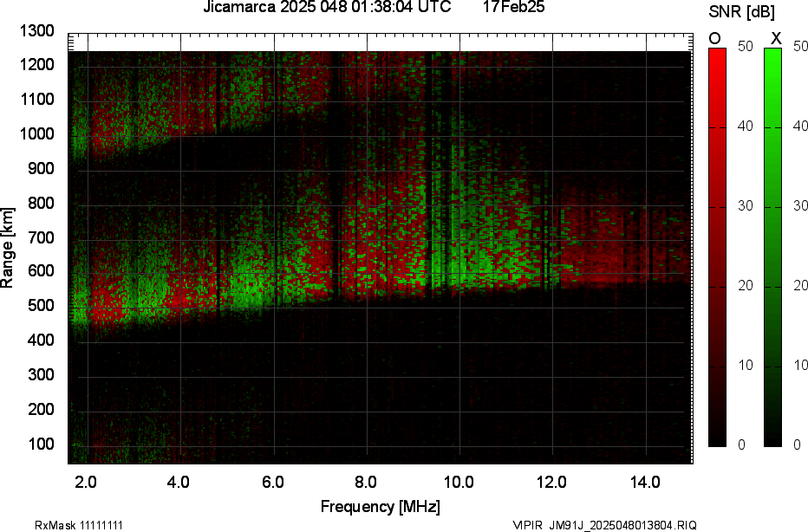Viewport: 808px width, 532px height.
Task: Click the 'Range [km]' axis label
Action: [7, 247]
